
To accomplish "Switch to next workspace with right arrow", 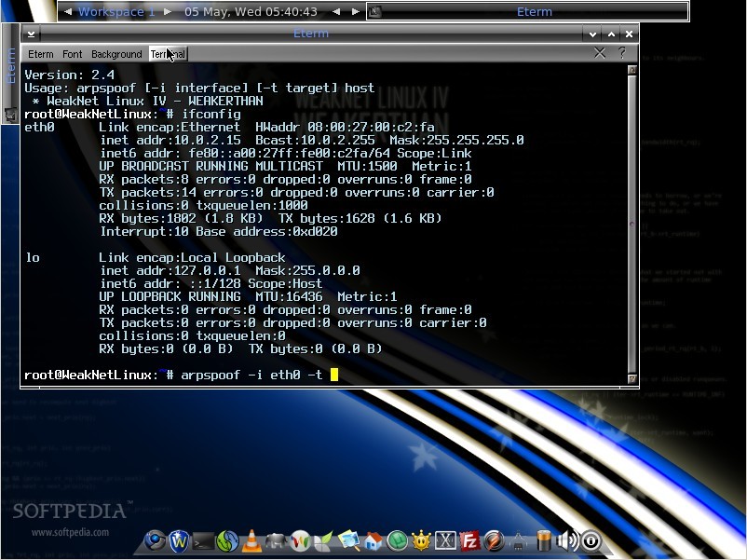I will (x=168, y=12).
